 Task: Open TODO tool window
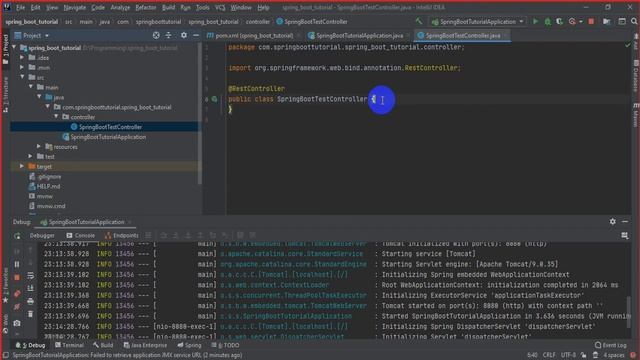click(225, 345)
